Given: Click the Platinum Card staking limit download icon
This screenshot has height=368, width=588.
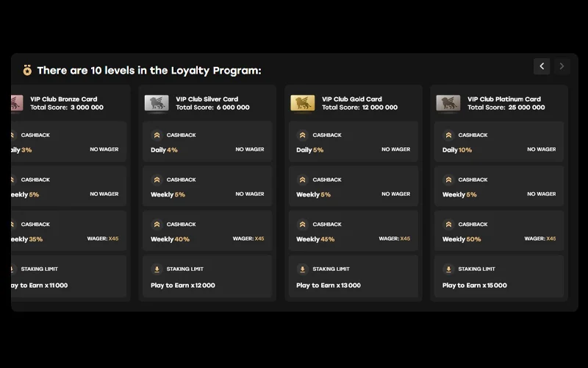Looking at the screenshot, I should [x=448, y=269].
